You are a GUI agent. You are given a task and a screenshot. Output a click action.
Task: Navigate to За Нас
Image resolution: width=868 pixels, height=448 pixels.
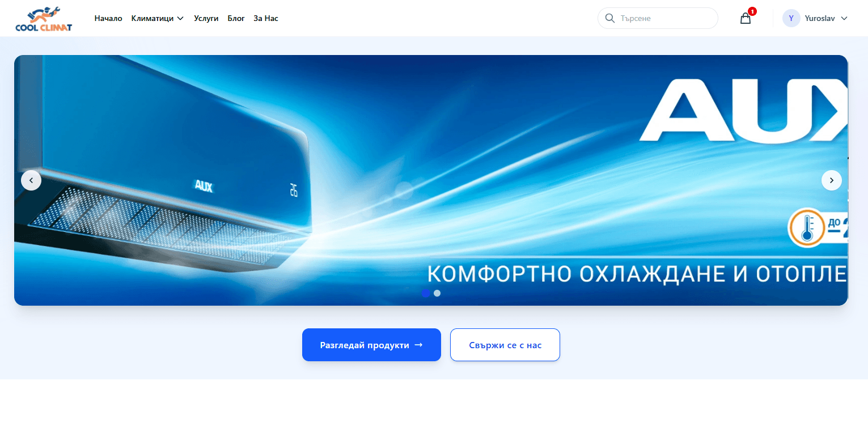click(x=266, y=18)
